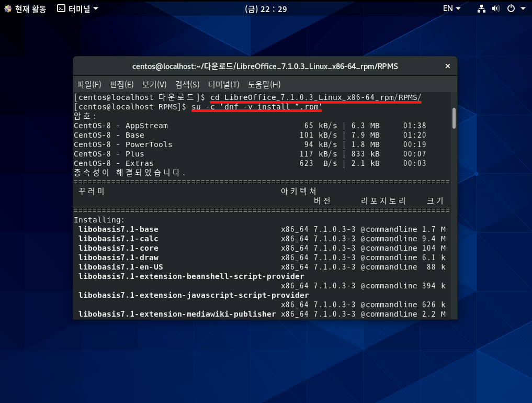The image size is (532, 403).
Task: Open the 검색(S) menu
Action: 187,85
